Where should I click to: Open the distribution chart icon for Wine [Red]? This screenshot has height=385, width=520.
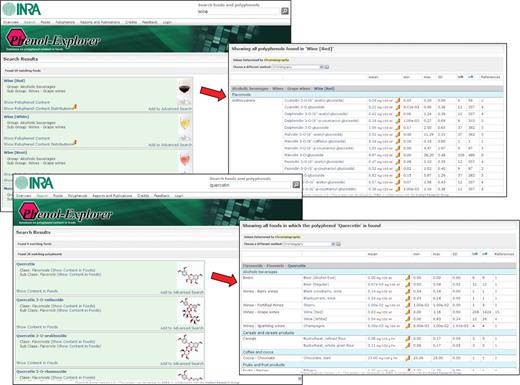tap(75, 107)
